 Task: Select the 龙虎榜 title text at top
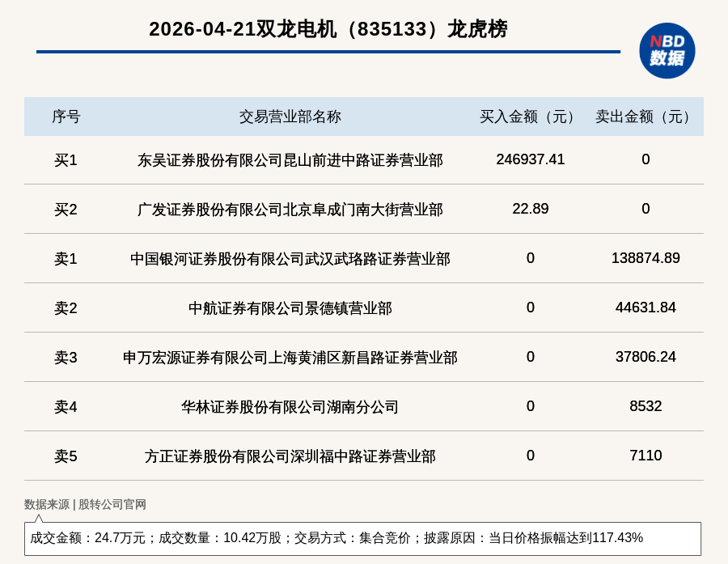tap(328, 29)
